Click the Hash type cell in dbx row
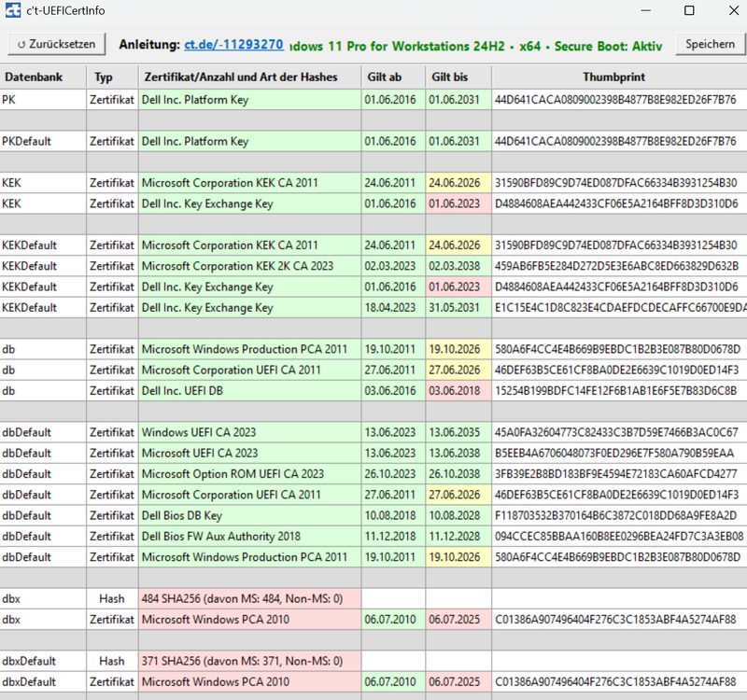Screen dimensions: 747x700 pos(112,599)
